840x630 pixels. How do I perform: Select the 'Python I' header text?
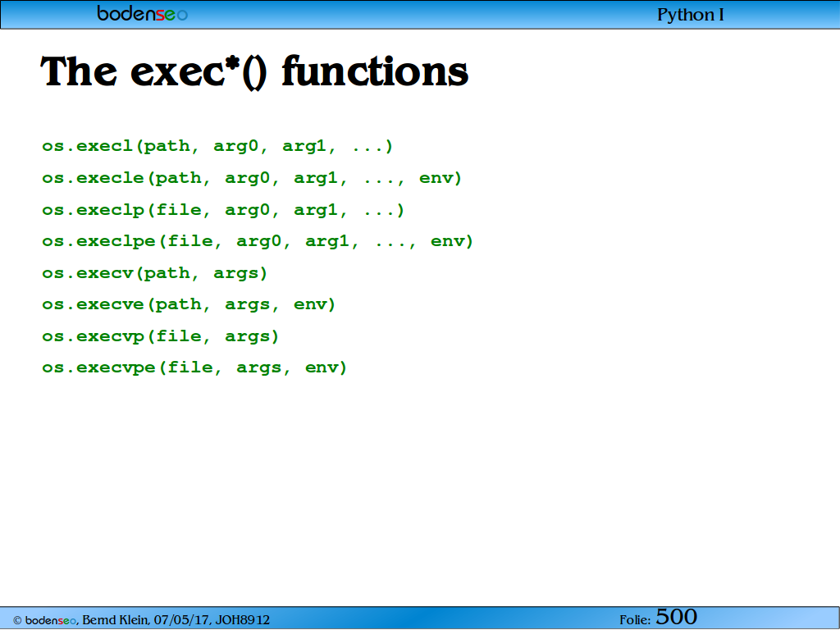pyautogui.click(x=691, y=15)
